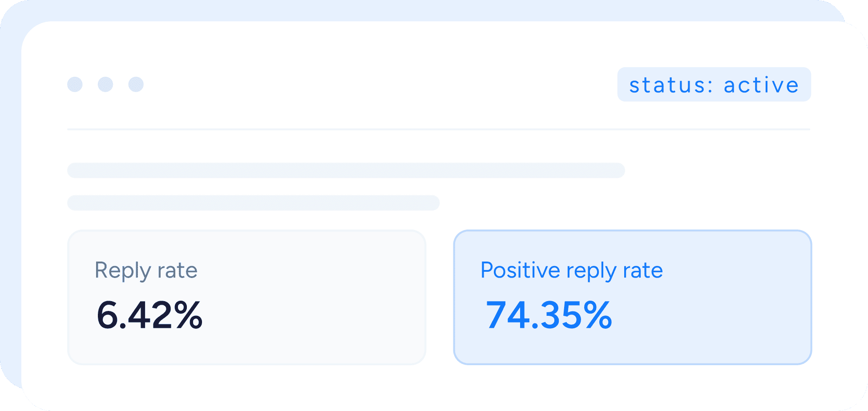Image resolution: width=868 pixels, height=411 pixels.
Task: Click the digits 74 in blue percentage
Action: pyautogui.click(x=507, y=315)
